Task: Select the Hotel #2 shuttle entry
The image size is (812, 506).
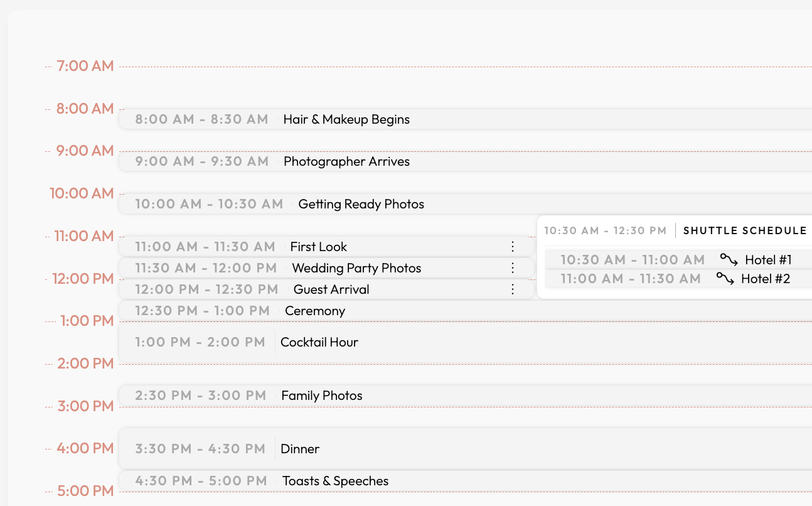Action: pos(678,278)
